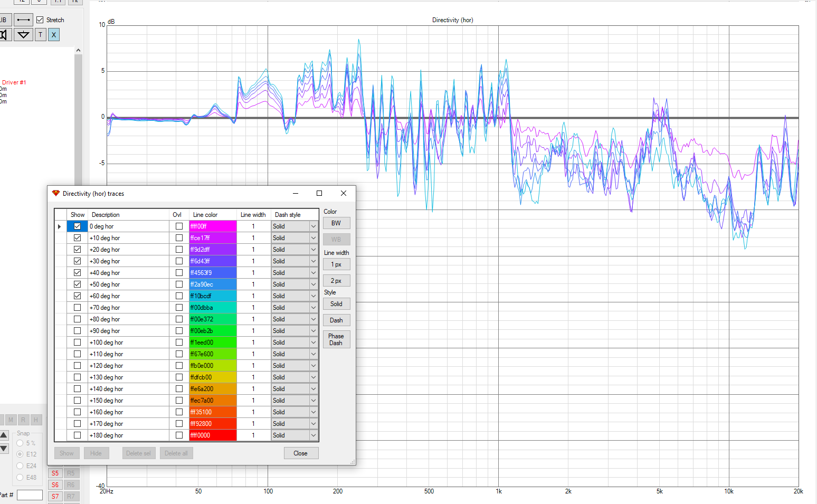This screenshot has width=817, height=504.
Task: Click scroll-up arrow of schematic panel scrollbar
Action: [x=78, y=50]
